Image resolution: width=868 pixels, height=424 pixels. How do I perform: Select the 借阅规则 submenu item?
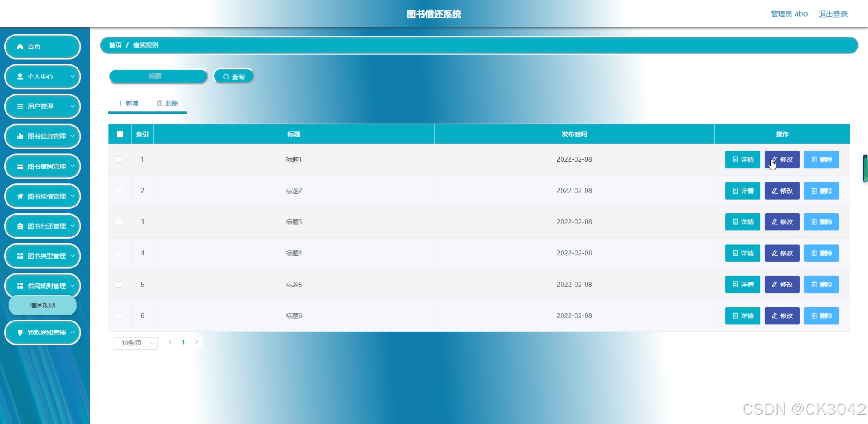pyautogui.click(x=42, y=305)
